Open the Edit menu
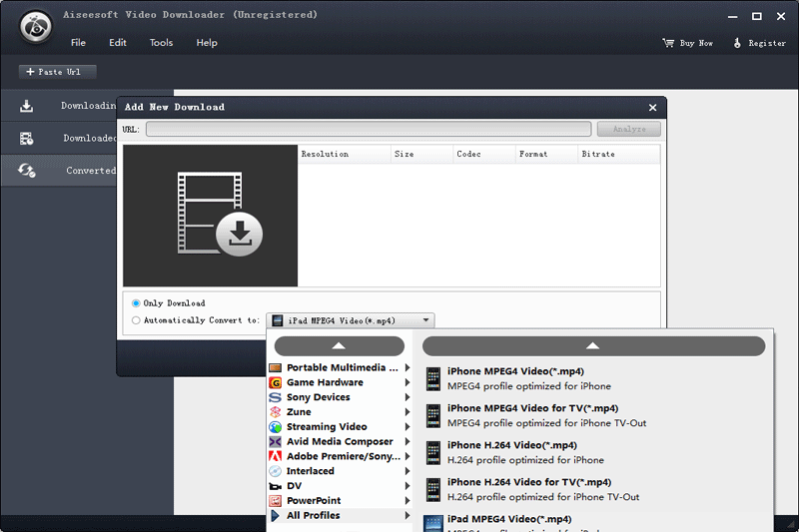This screenshot has height=532, width=799. 118,43
